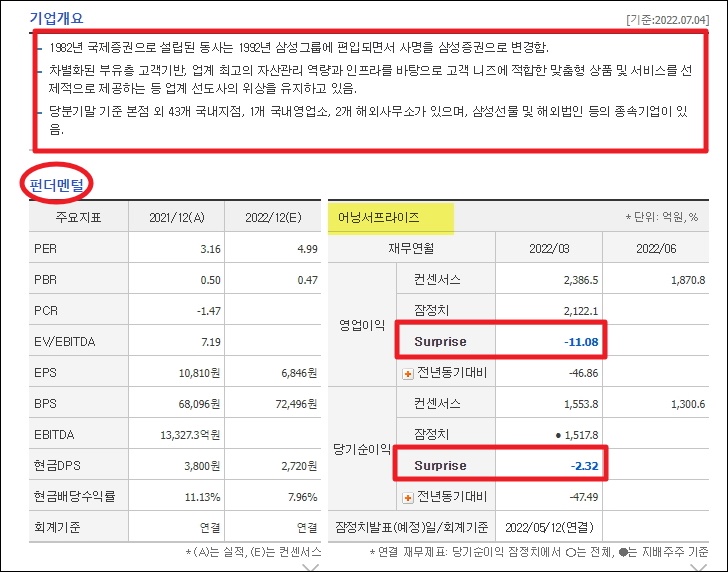Image resolution: width=728 pixels, height=572 pixels.
Task: Click the 단위: 억원, % unit note
Action: click(x=662, y=217)
